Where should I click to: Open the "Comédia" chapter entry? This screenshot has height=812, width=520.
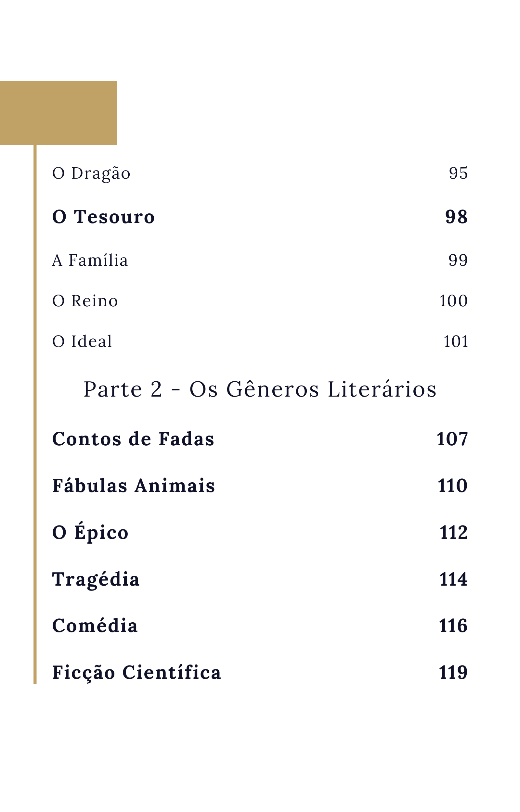coord(95,626)
